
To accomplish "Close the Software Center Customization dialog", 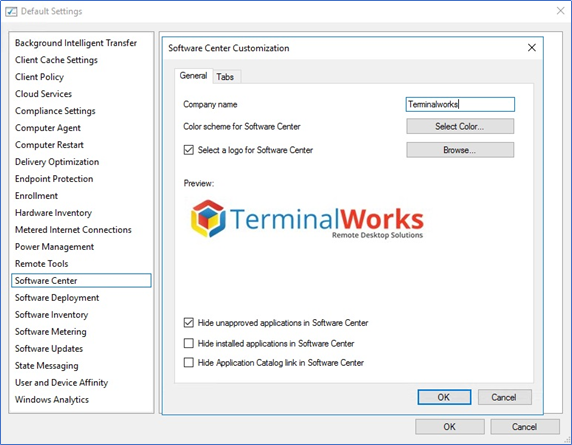I will [532, 48].
